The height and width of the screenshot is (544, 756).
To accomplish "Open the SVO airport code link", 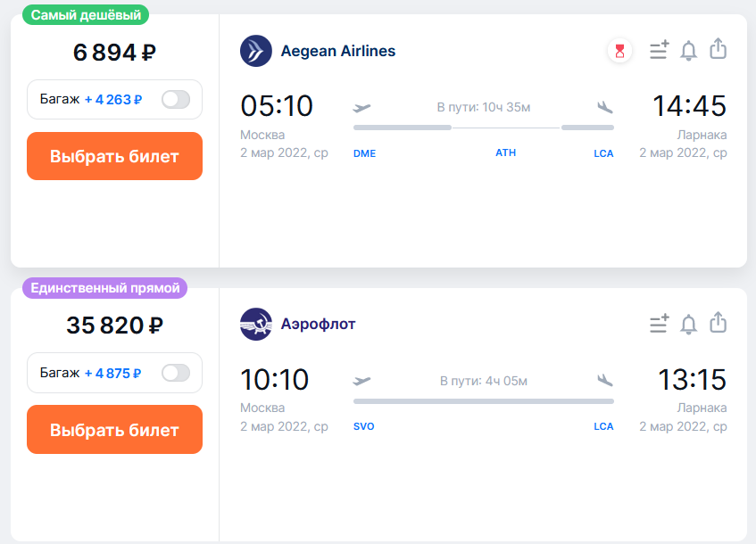I will click(363, 426).
